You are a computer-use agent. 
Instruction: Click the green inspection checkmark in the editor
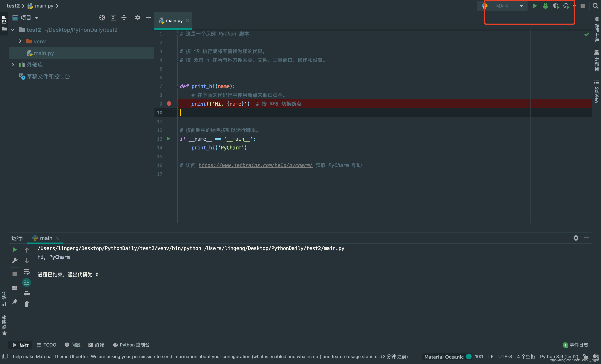point(587,34)
